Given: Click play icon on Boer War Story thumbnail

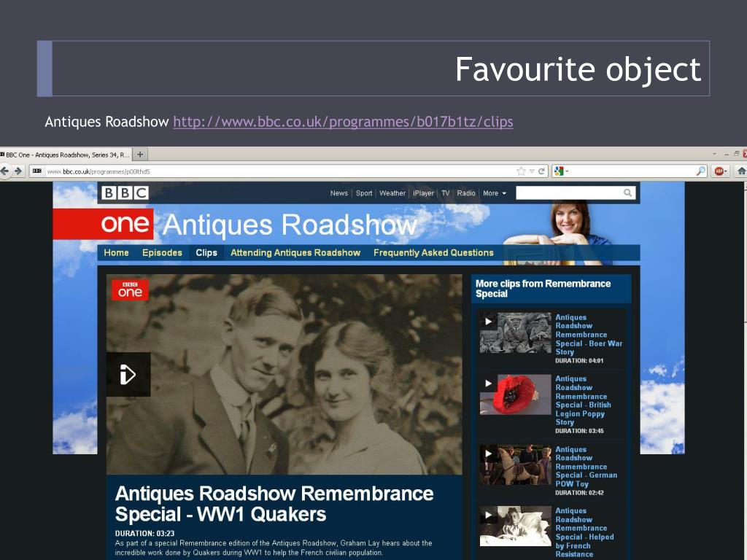Looking at the screenshot, I should pos(488,322).
